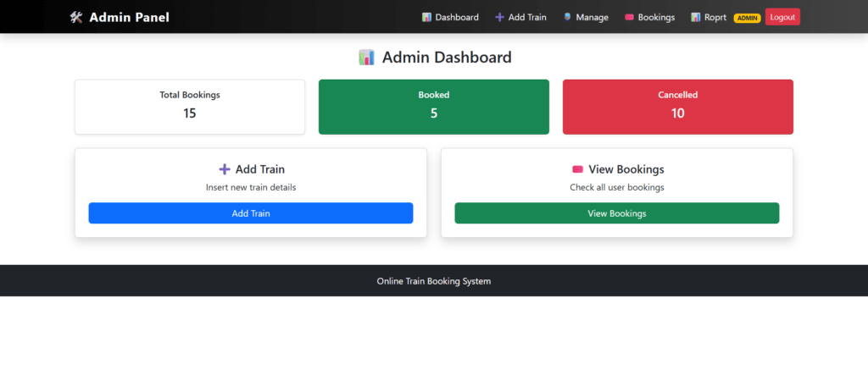Click the Booked count 5
The image size is (868, 392).
point(434,113)
